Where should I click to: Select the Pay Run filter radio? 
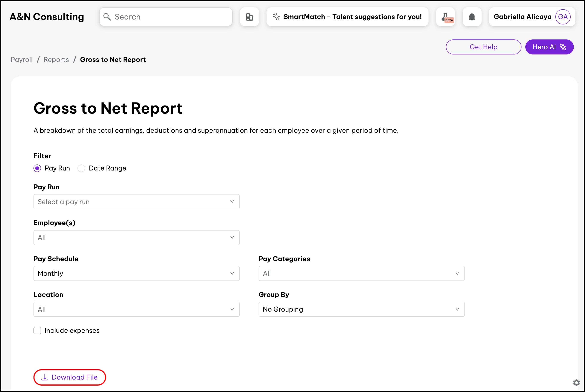pyautogui.click(x=37, y=168)
